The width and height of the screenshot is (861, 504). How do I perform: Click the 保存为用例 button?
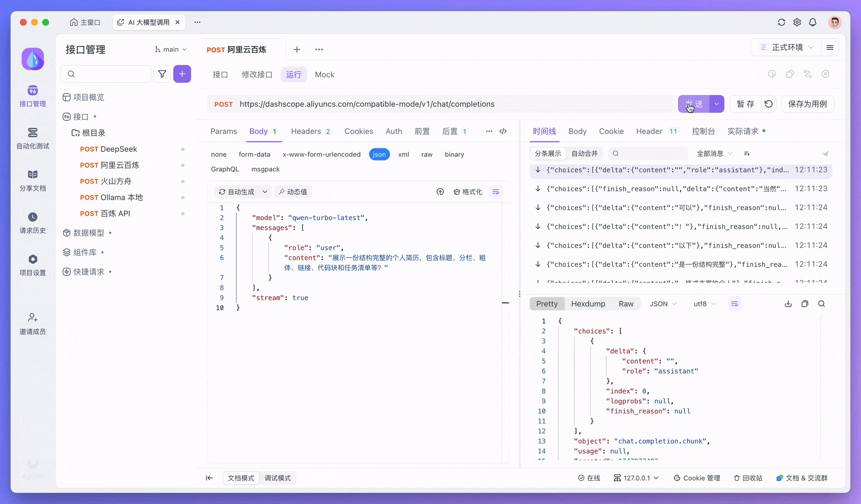point(807,104)
